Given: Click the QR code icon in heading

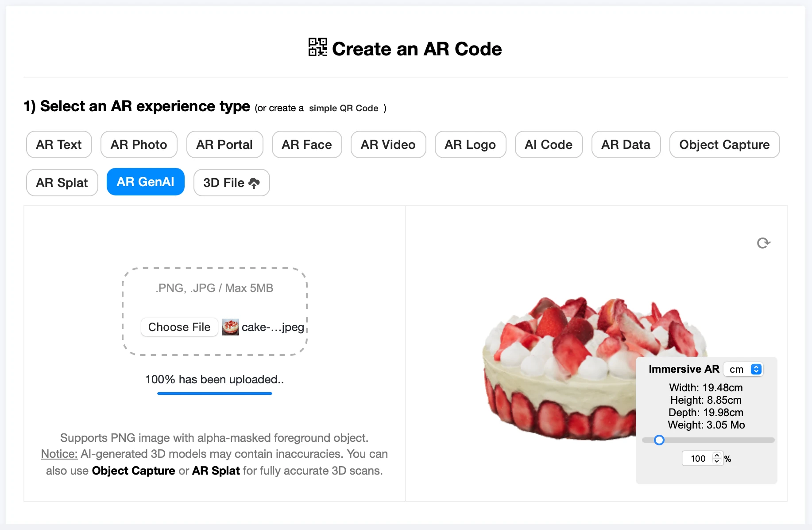Looking at the screenshot, I should (x=317, y=47).
